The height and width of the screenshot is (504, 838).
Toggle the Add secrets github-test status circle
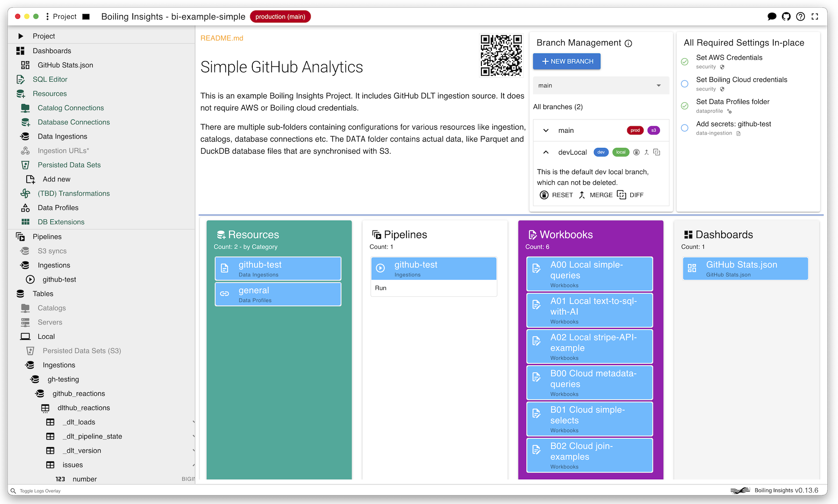click(685, 128)
